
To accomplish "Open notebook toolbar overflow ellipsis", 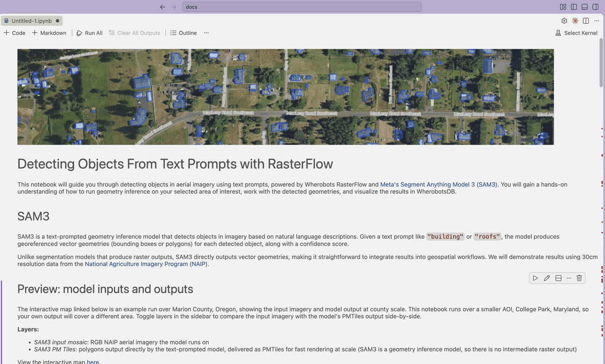I will [x=206, y=33].
